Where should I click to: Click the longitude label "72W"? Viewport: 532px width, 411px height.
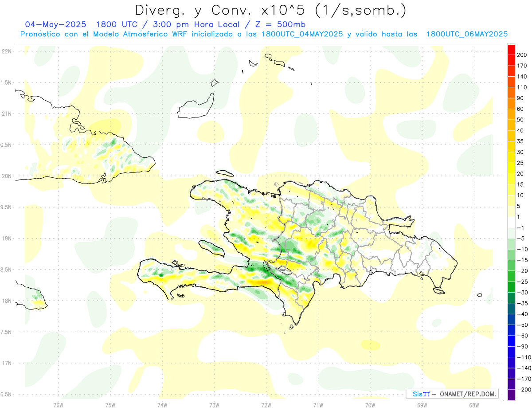click(x=266, y=405)
